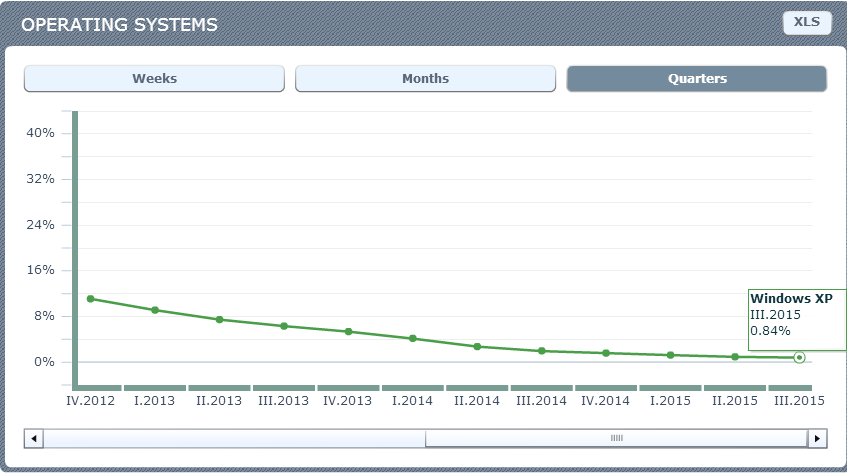Click the horizontal scrollbar thumb
The height and width of the screenshot is (473, 847).
pos(616,438)
